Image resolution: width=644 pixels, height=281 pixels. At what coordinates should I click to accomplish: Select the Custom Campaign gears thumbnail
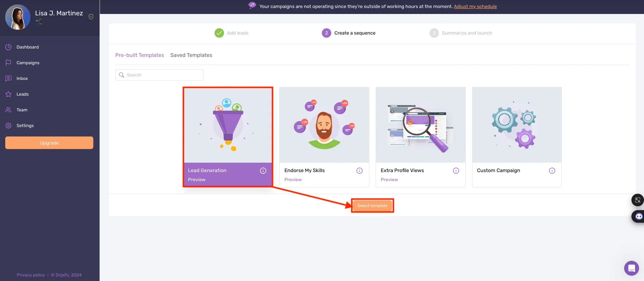pyautogui.click(x=517, y=125)
